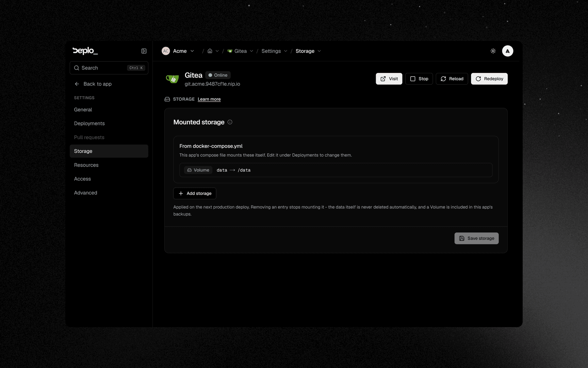The height and width of the screenshot is (368, 588).
Task: Open Access settings
Action: pos(109,179)
